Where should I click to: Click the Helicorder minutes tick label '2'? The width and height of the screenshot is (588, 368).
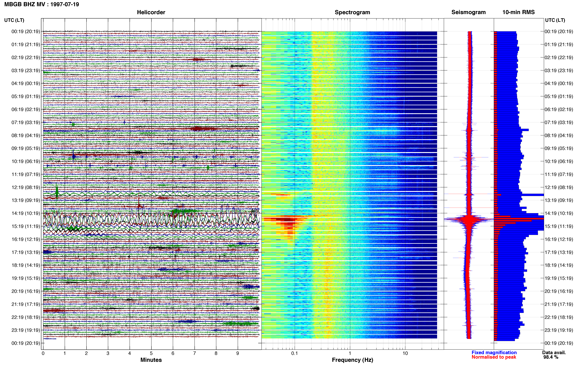coord(86,353)
